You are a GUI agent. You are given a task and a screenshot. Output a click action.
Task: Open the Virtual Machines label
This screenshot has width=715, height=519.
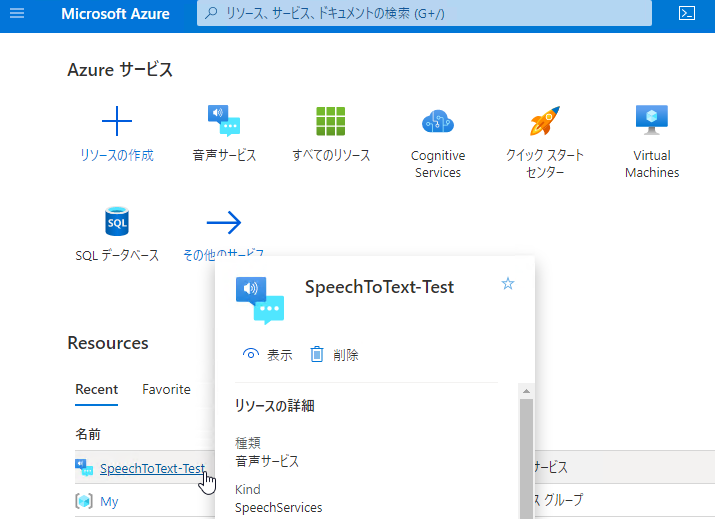tap(652, 164)
